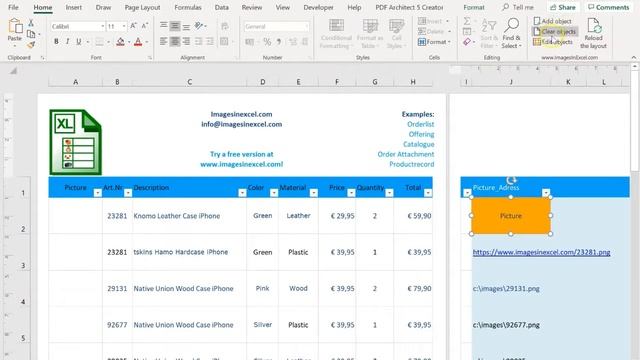This screenshot has height=360, width=640.
Task: Open the Fill Color dropdown arrow
Action: 129,42
